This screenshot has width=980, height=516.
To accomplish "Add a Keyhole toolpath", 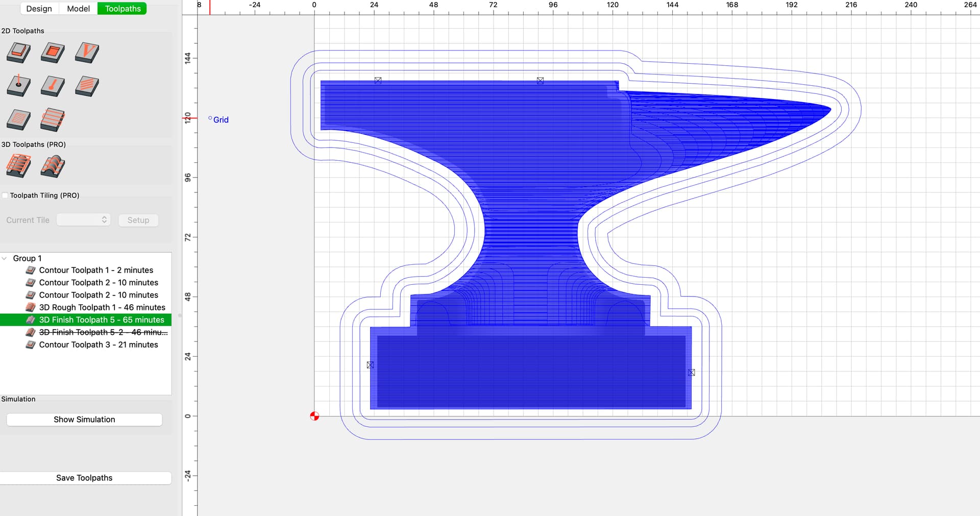I will pyautogui.click(x=53, y=86).
